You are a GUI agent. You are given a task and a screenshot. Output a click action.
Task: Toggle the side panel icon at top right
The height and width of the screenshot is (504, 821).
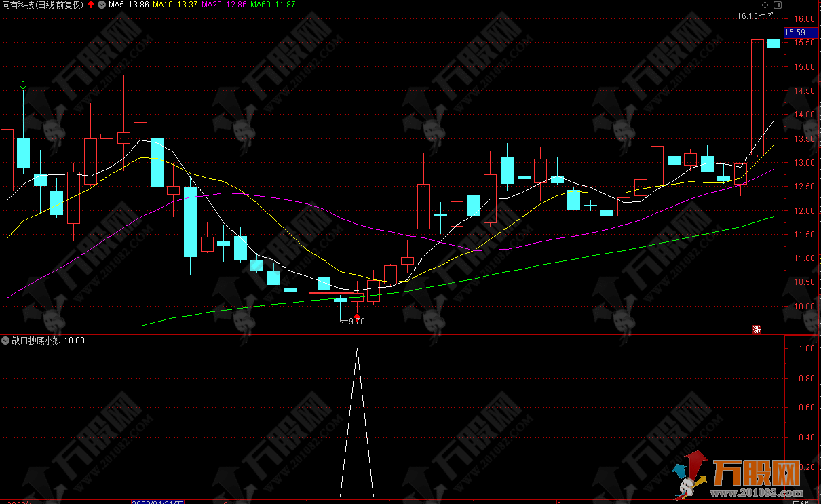pyautogui.click(x=778, y=5)
